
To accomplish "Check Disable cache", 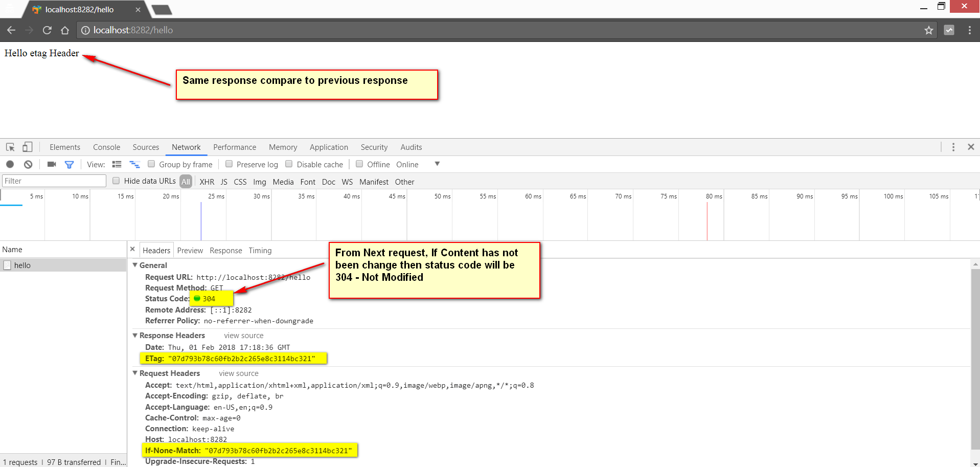I will (x=289, y=164).
